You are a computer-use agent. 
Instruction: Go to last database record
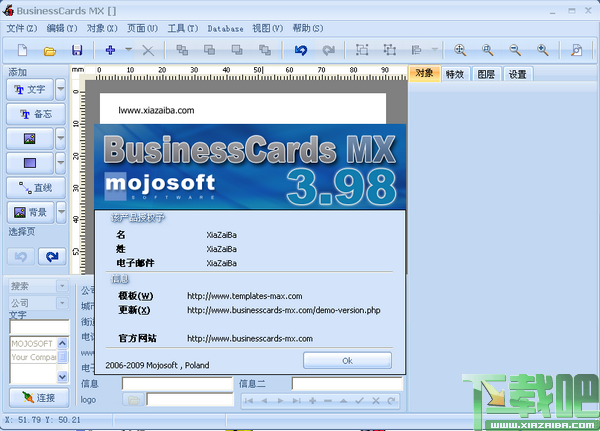296,401
